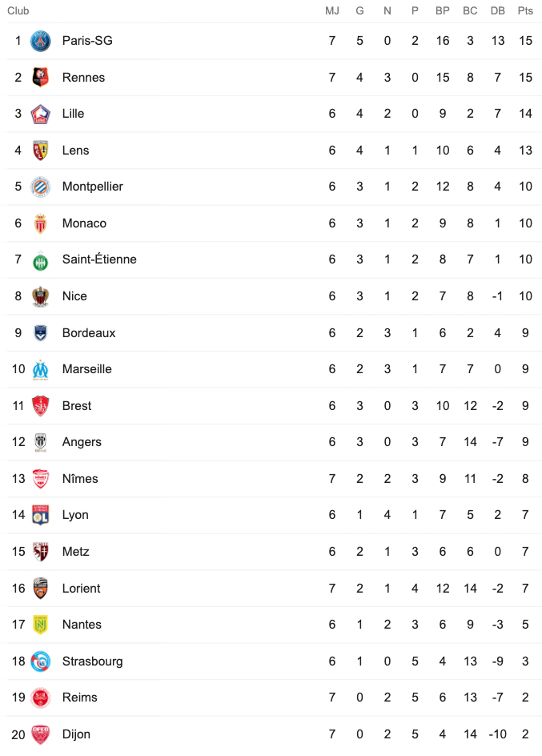542x756 pixels.
Task: Click the Pts column header
Action: pos(525,10)
